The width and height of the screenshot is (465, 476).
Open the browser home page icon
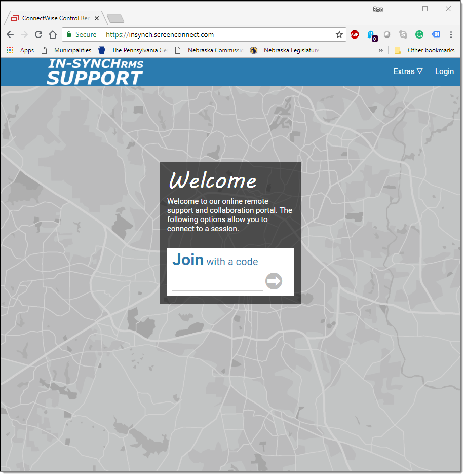(x=53, y=34)
